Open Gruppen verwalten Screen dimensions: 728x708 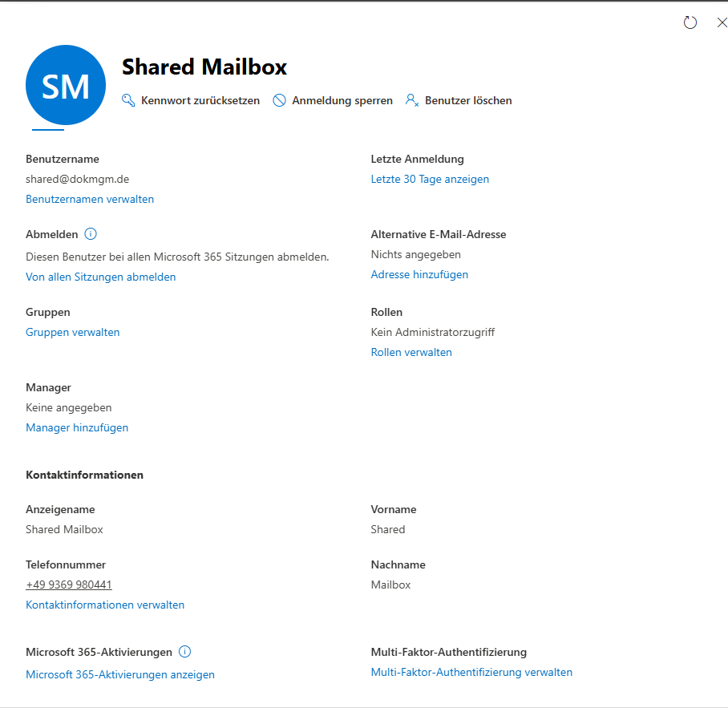(72, 332)
